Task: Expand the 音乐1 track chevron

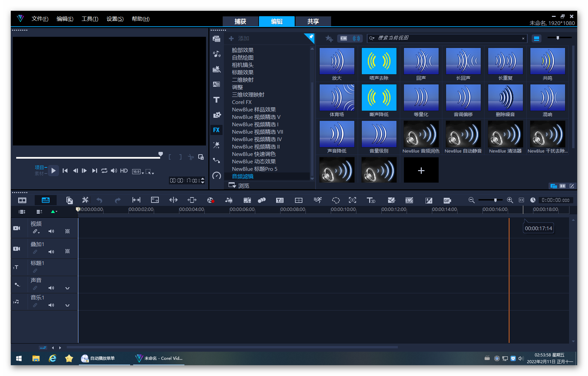Action: (x=67, y=305)
